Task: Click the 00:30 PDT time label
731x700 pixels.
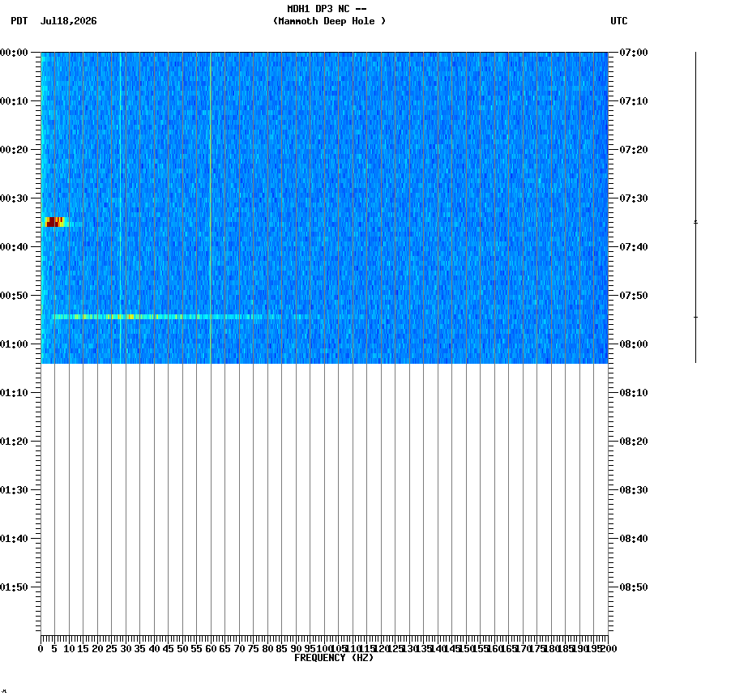Action: click(14, 198)
